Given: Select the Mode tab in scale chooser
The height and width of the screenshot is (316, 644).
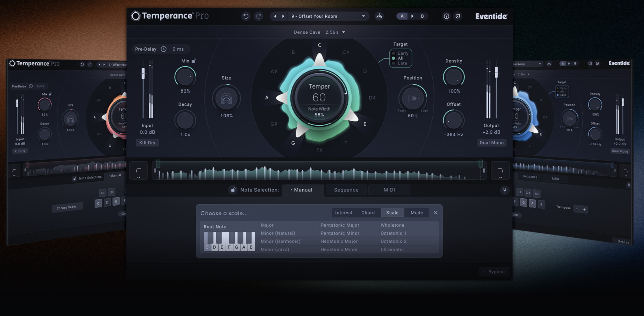Looking at the screenshot, I should (x=417, y=213).
